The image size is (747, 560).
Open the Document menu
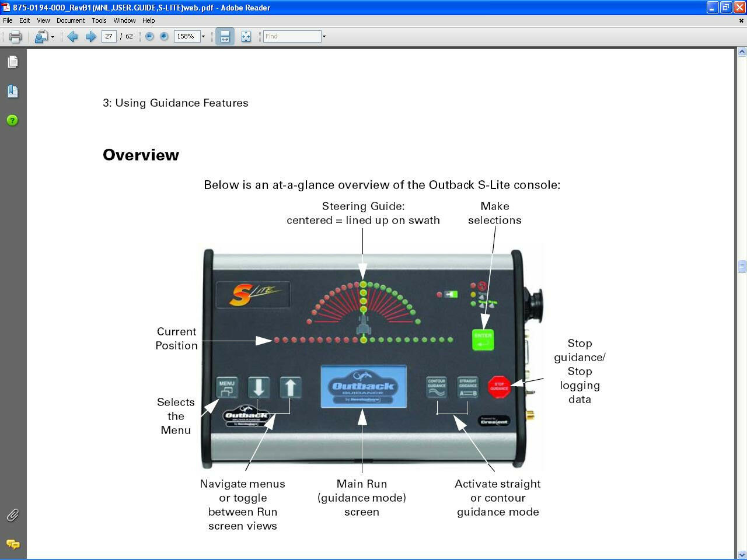pyautogui.click(x=71, y=20)
